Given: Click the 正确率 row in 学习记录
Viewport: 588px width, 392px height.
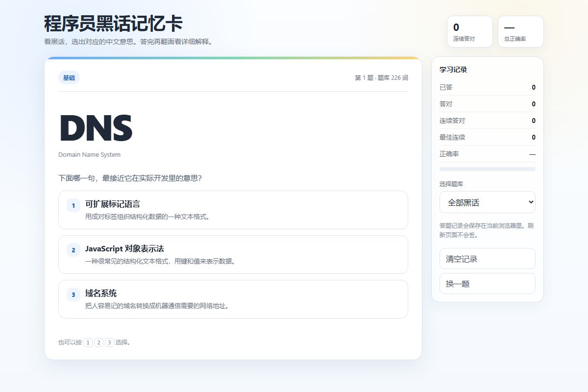Looking at the screenshot, I should 488,154.
